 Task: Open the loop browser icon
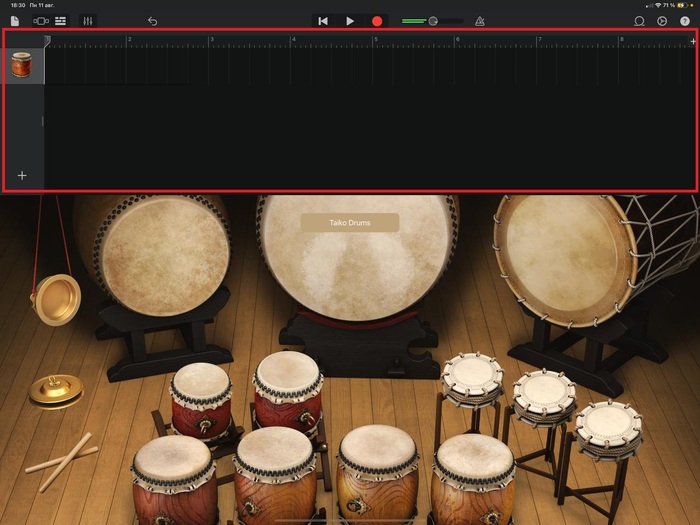pyautogui.click(x=639, y=21)
